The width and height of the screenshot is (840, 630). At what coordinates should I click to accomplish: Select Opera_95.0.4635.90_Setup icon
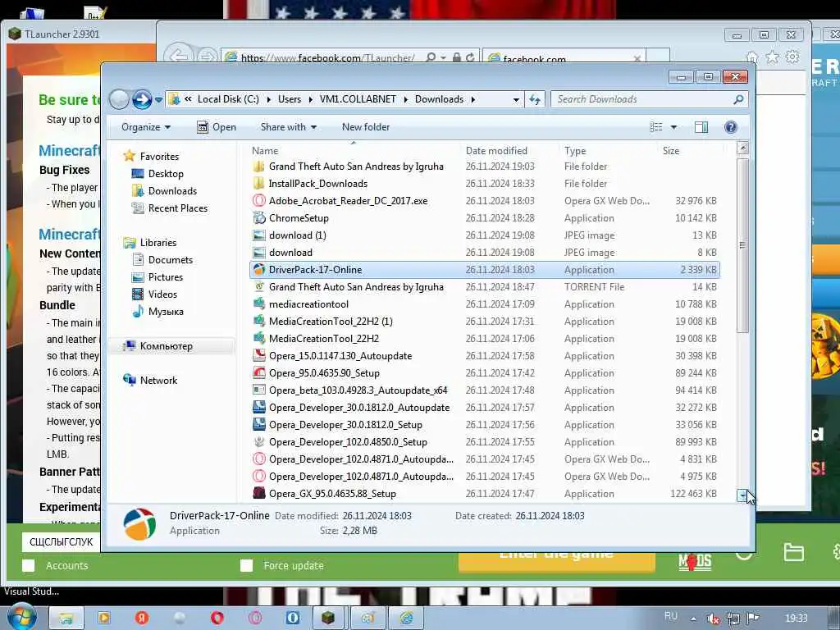(258, 373)
